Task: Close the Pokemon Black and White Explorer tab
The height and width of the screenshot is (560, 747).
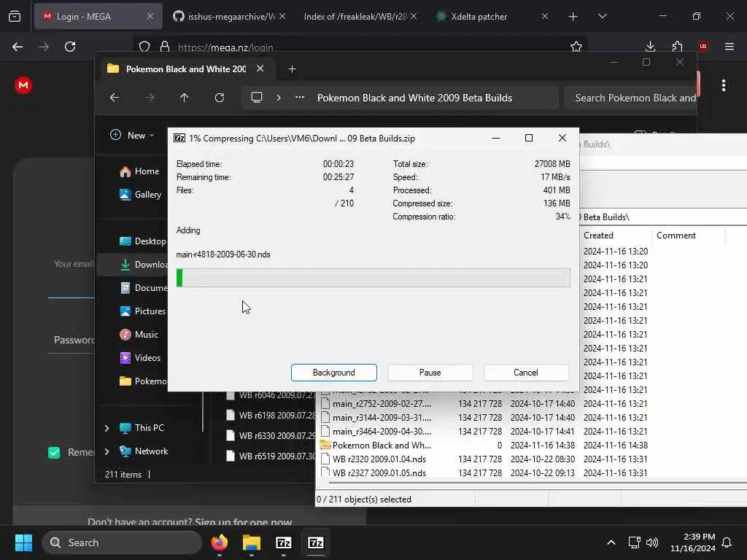Action: [260, 69]
